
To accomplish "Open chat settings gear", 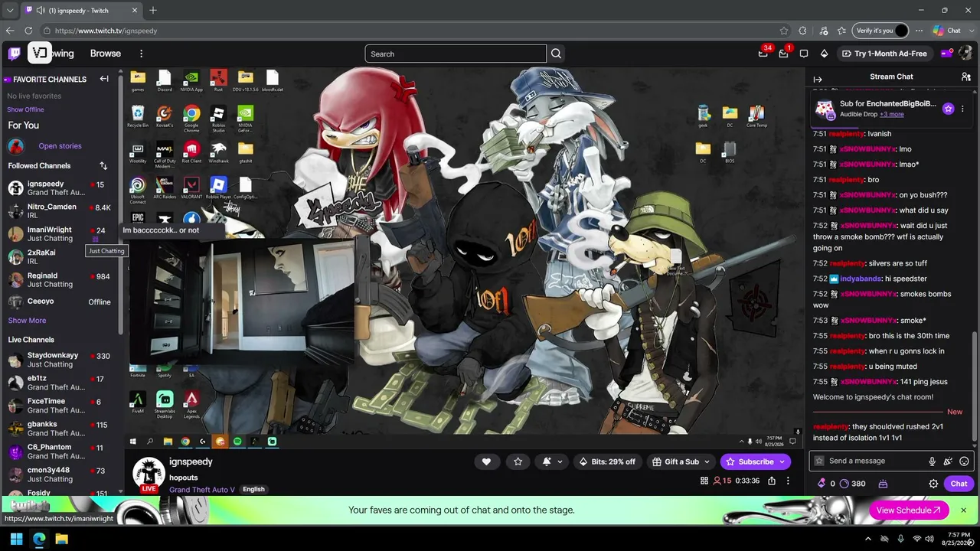I will tap(933, 484).
